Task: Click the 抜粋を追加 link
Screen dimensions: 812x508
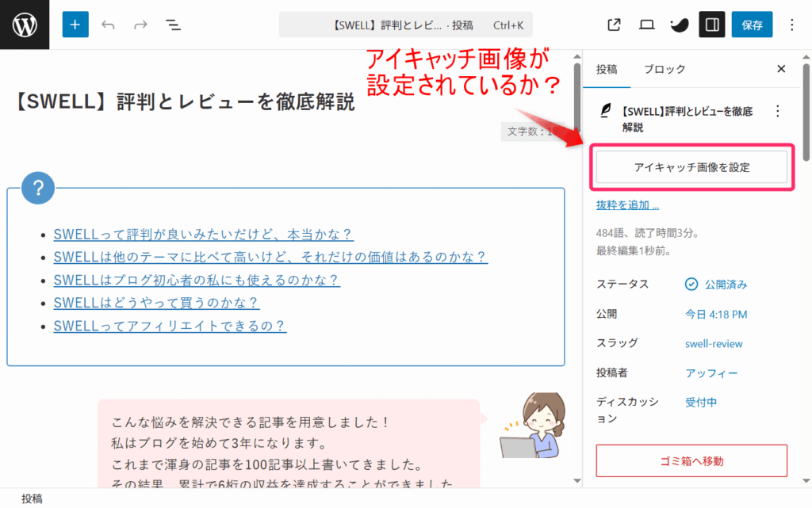Action: 627,204
